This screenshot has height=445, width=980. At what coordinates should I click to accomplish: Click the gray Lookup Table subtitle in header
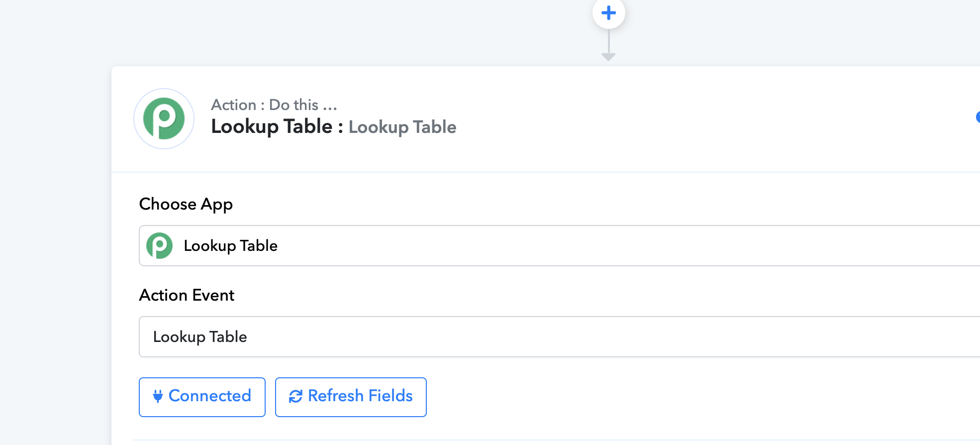pos(402,127)
